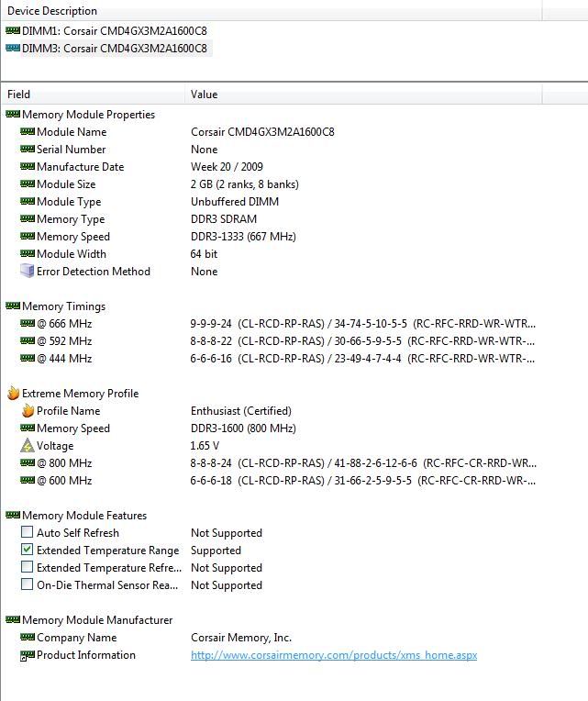Click the Company Name row icon

(x=28, y=637)
